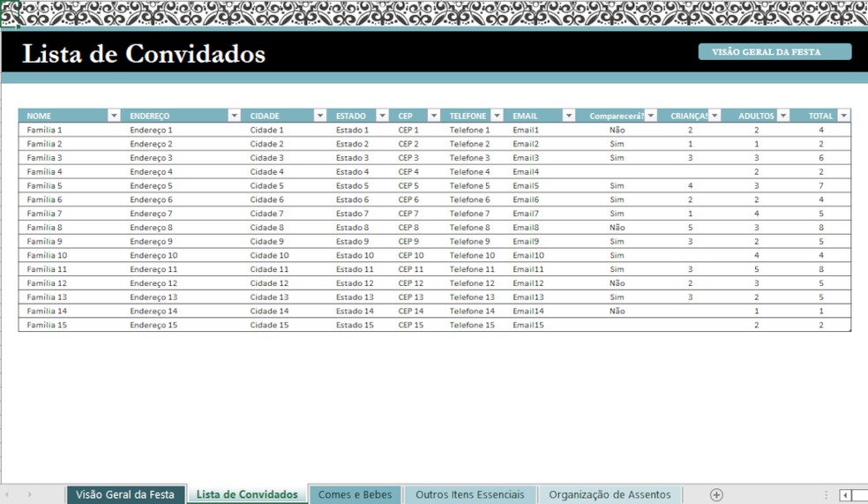Click next sheet navigation arrow
The height and width of the screenshot is (504, 868).
click(x=29, y=494)
